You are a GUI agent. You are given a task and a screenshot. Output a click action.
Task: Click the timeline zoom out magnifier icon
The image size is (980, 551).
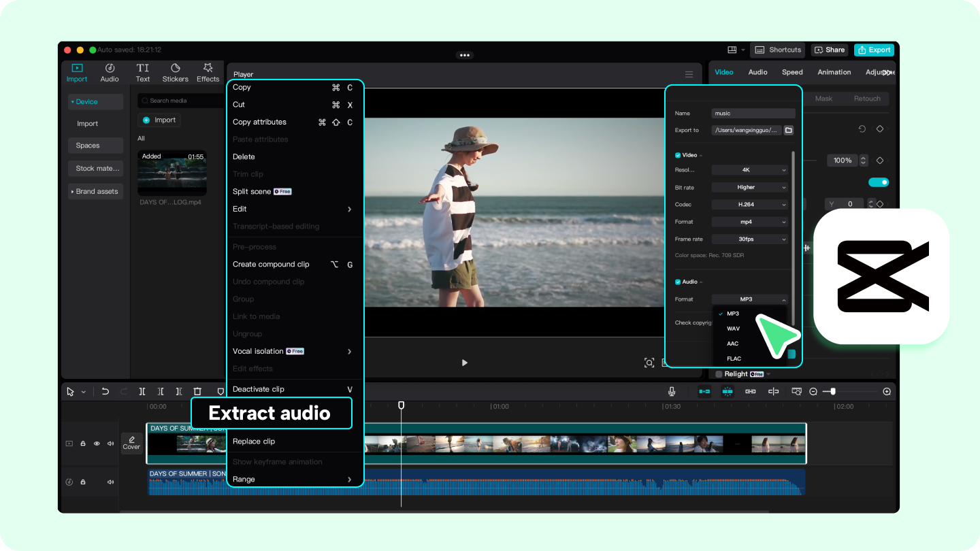pos(813,391)
